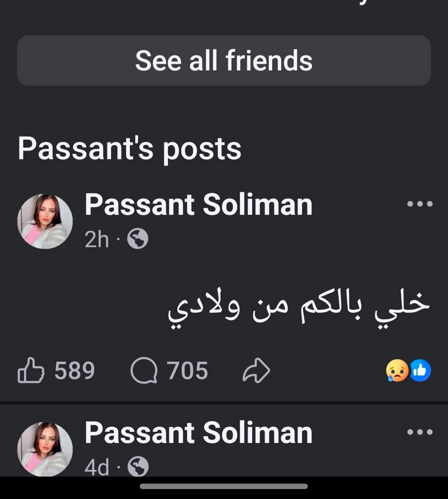
Task: Tap the public globe icon on the 4d post
Action: 138,467
